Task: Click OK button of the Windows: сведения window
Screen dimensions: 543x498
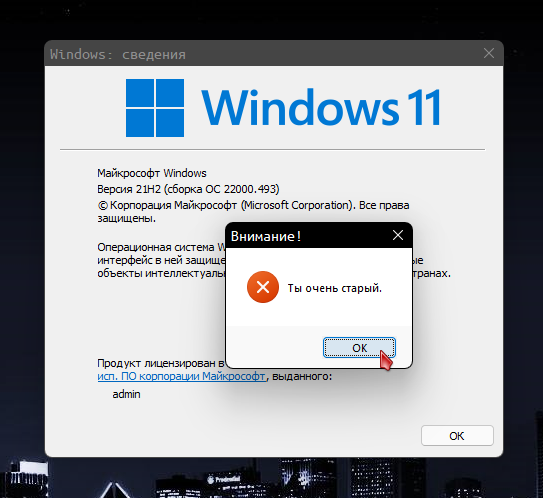Action: point(457,436)
